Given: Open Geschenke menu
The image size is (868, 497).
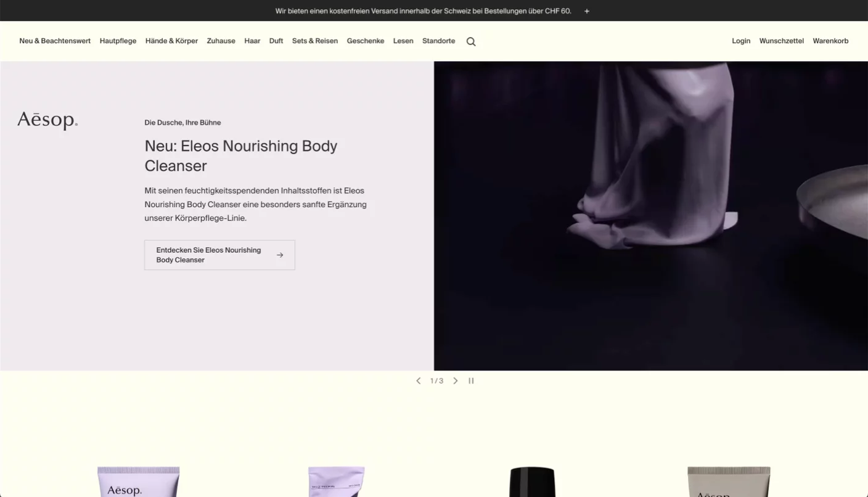Looking at the screenshot, I should [366, 41].
